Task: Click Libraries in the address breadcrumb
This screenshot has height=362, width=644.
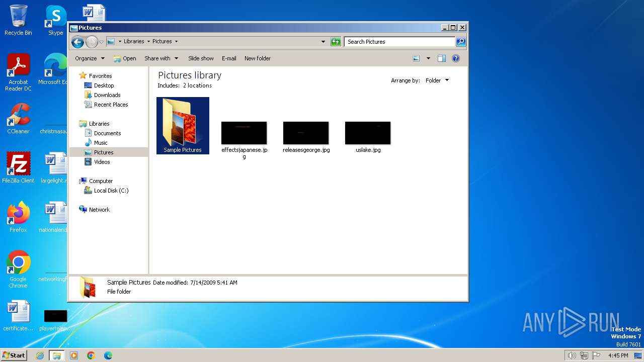Action: 134,42
